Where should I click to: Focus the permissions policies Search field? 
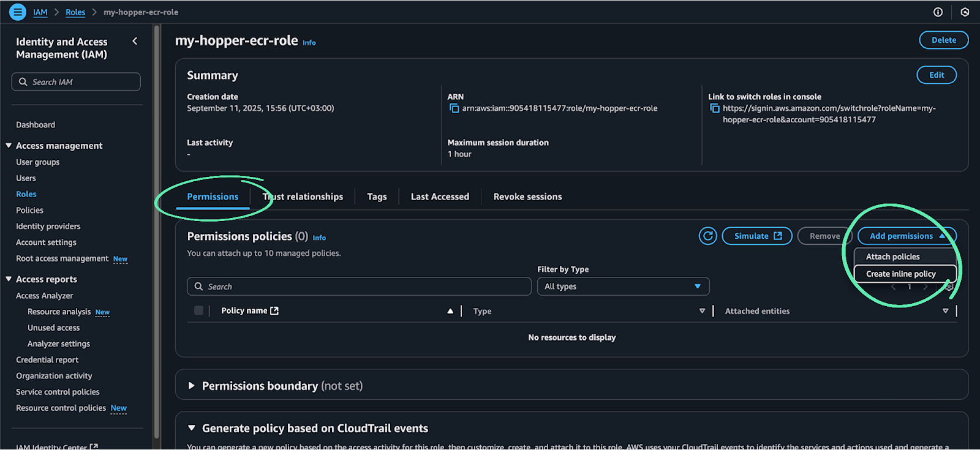point(359,287)
